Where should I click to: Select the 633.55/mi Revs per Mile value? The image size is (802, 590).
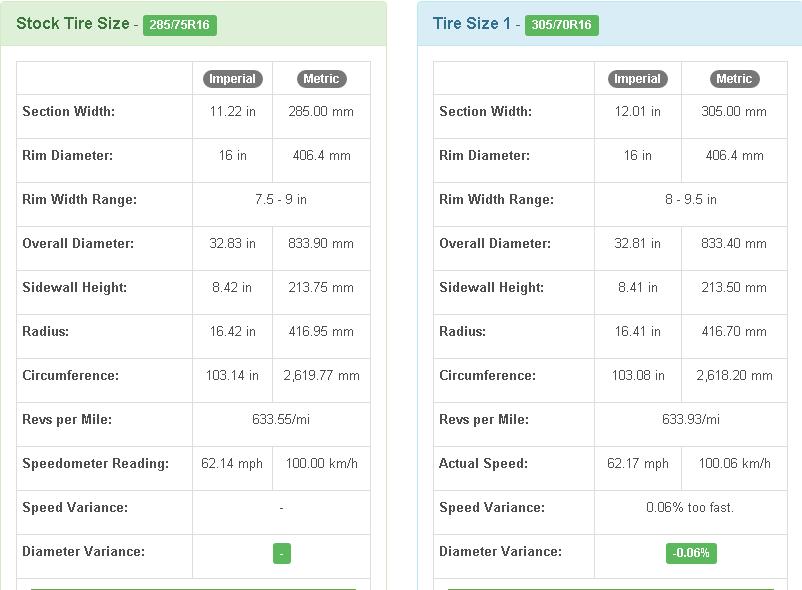click(x=281, y=420)
